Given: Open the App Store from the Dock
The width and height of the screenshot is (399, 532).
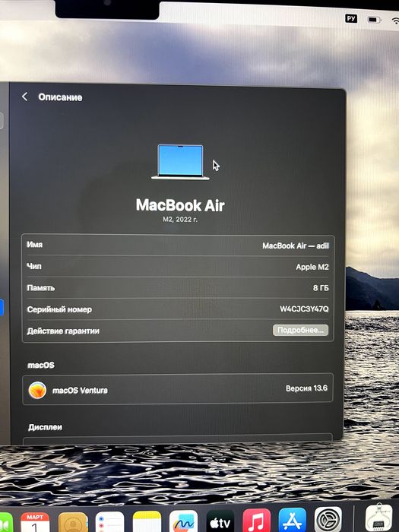Looking at the screenshot, I should pyautogui.click(x=293, y=521).
